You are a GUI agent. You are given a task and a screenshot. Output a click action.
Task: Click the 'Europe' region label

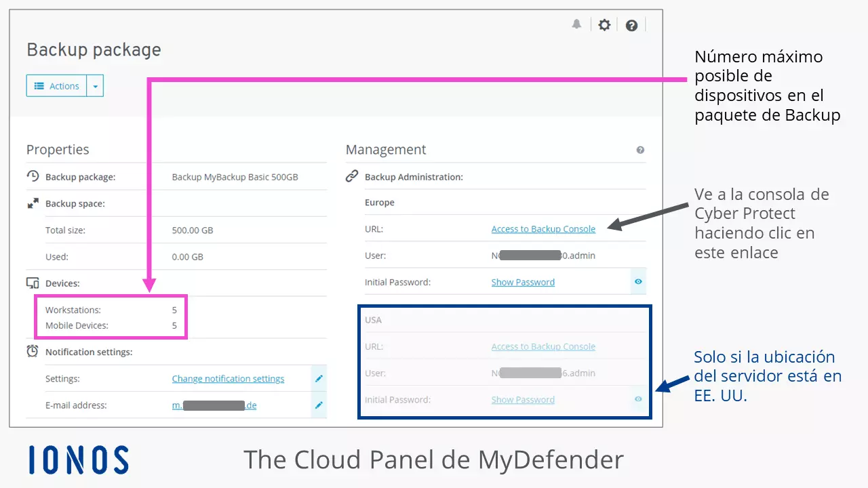[x=379, y=203]
